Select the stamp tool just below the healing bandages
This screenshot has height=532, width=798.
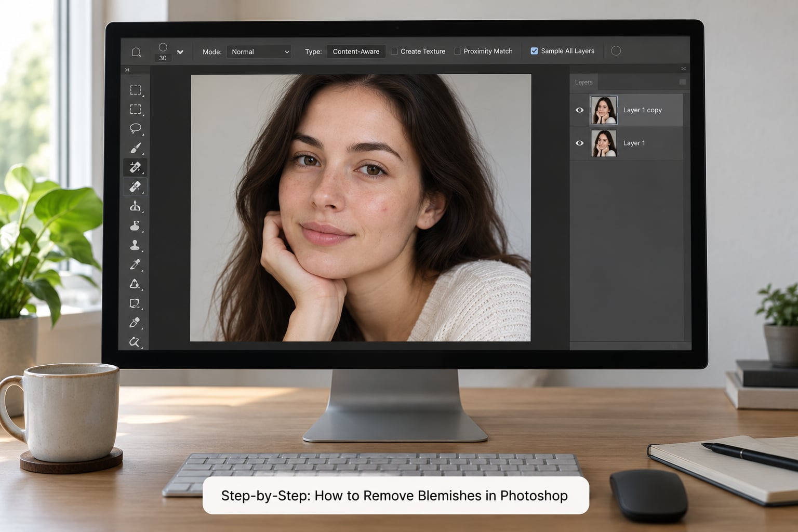[135, 206]
